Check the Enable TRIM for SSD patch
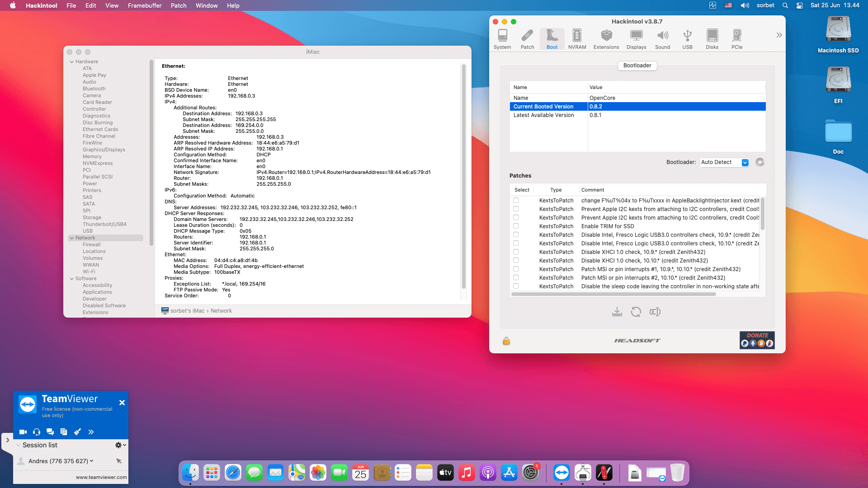 click(516, 226)
